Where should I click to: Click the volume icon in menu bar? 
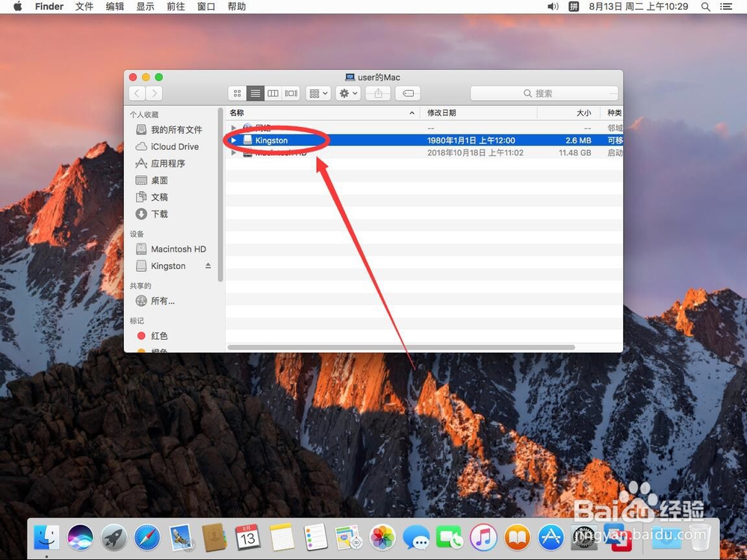pos(553,7)
